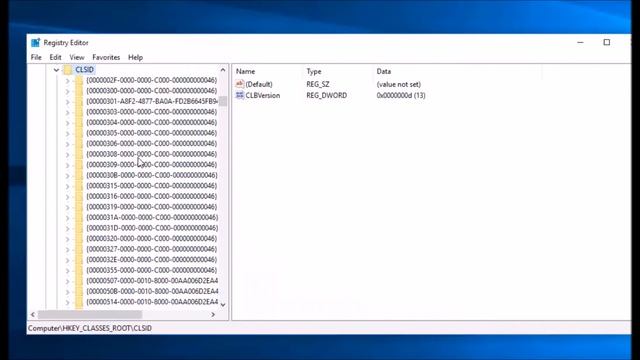Select key label {00000308-0000-0000-C000-000000000046}
Viewport: 640px width, 360px height.
point(151,154)
